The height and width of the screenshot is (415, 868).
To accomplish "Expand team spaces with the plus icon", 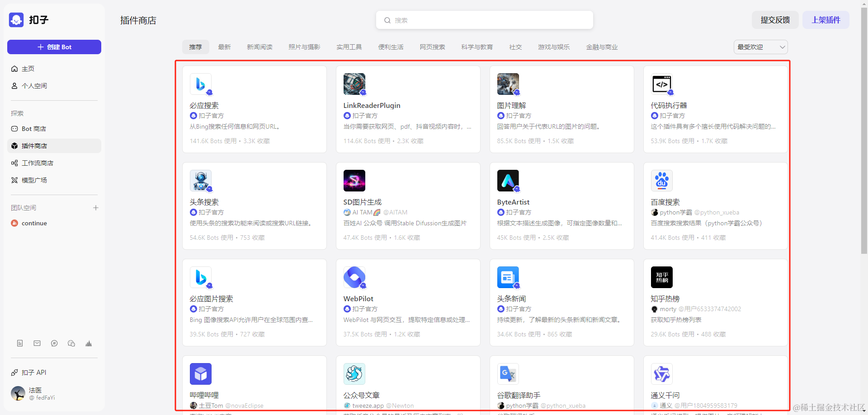I will [96, 208].
